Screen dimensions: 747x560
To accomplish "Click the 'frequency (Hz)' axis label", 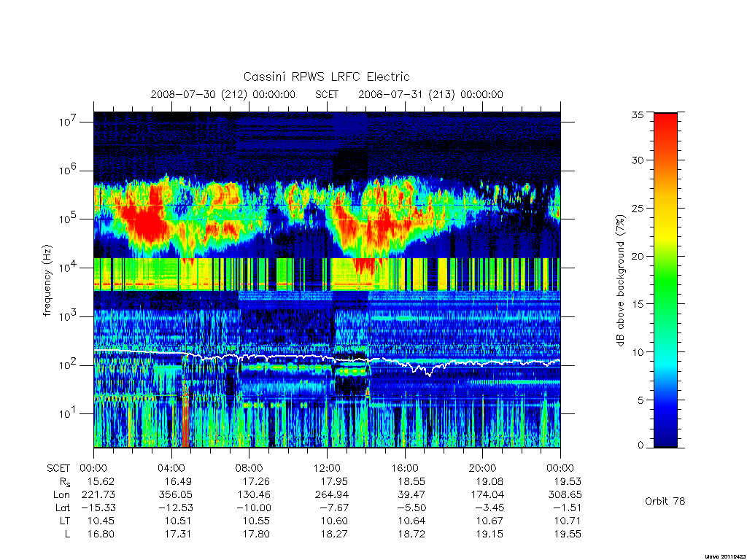I will click(47, 281).
